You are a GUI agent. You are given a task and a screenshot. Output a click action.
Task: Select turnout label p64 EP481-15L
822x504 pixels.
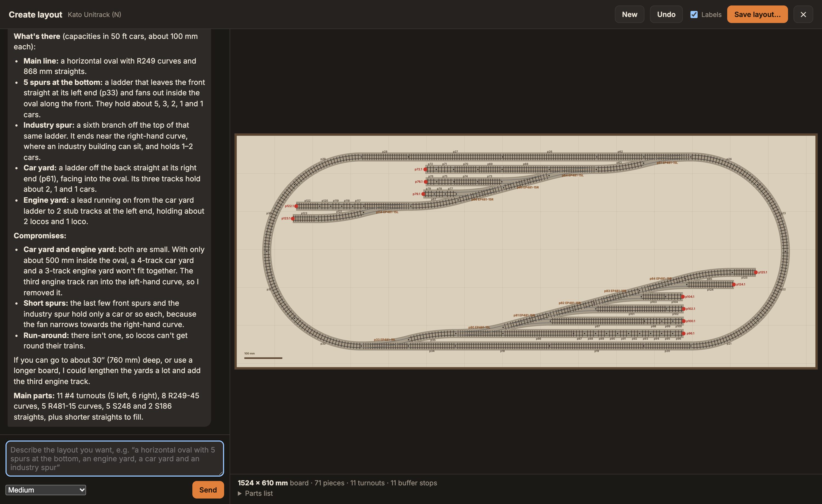[572, 176]
